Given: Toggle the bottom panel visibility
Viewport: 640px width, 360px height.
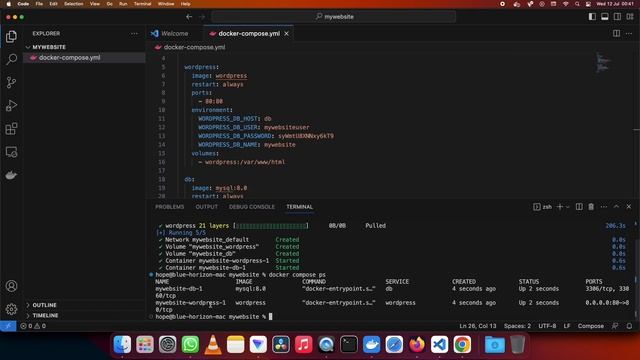Looking at the screenshot, I should point(605,17).
